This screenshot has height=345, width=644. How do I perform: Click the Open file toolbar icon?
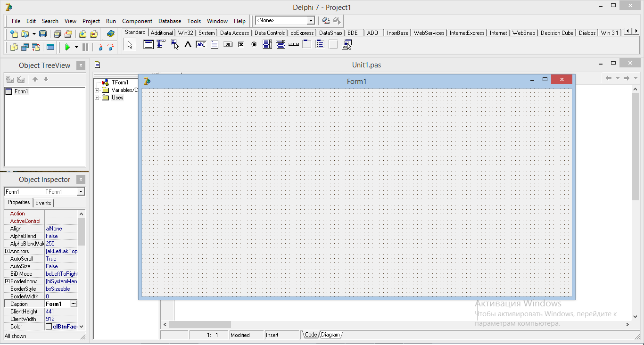(x=25, y=34)
